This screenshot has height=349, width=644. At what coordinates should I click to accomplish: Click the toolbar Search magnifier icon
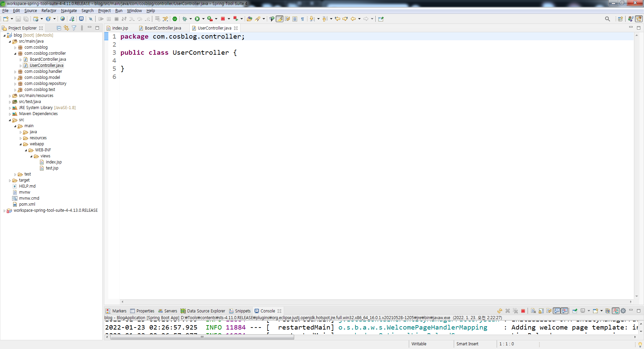tap(607, 19)
